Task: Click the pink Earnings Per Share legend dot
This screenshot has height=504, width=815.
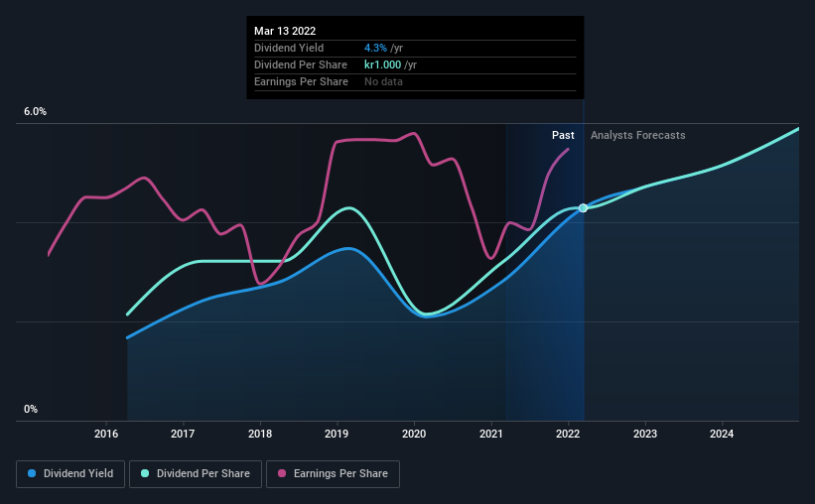Action: (x=282, y=473)
